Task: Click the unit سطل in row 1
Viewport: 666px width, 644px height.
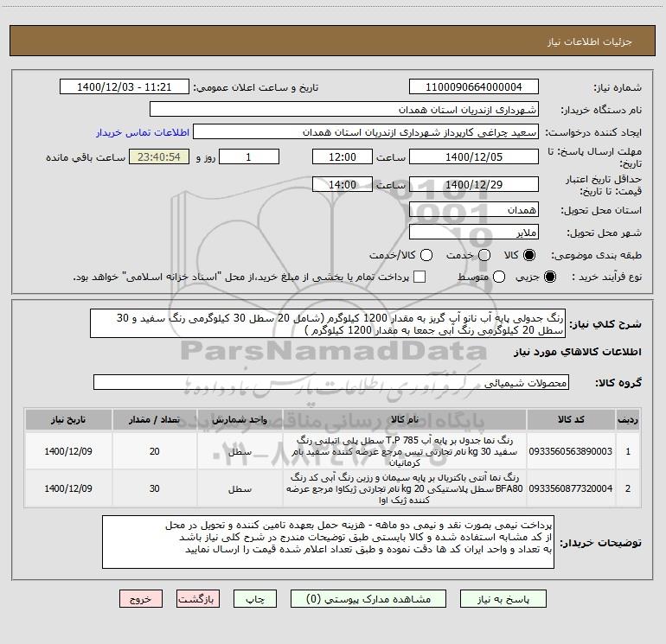Action: 240,452
